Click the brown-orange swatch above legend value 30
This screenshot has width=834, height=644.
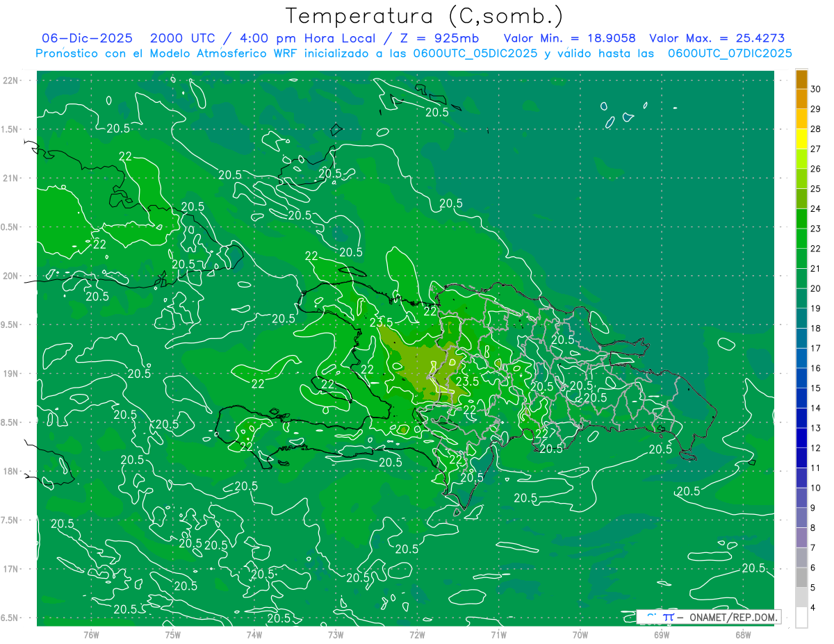(x=801, y=79)
